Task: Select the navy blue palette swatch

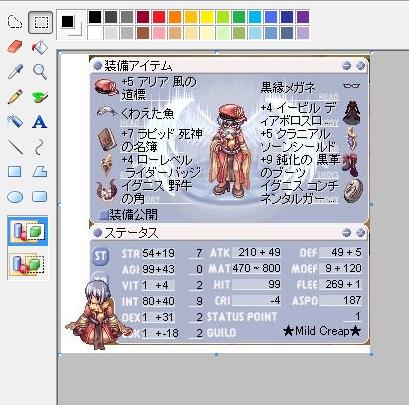Action: [287, 17]
